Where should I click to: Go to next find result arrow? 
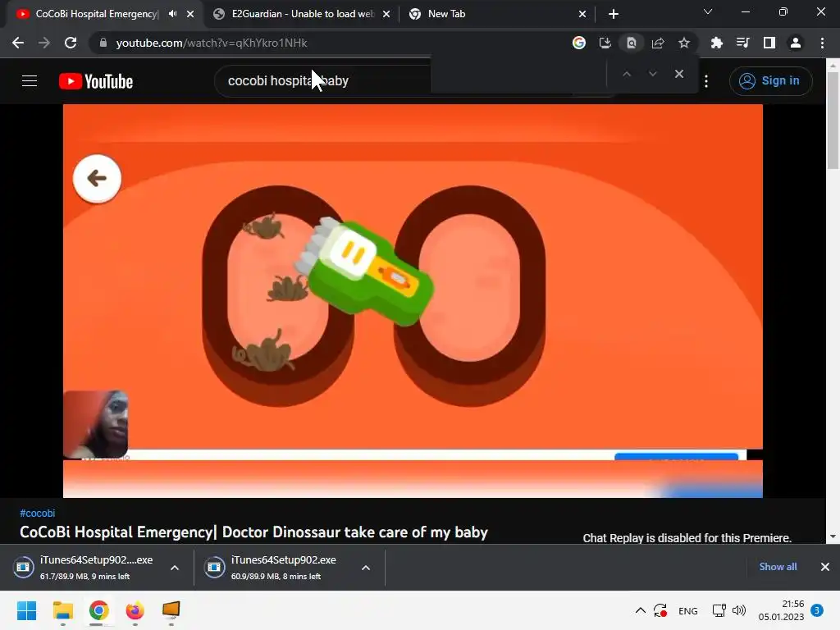click(x=652, y=74)
